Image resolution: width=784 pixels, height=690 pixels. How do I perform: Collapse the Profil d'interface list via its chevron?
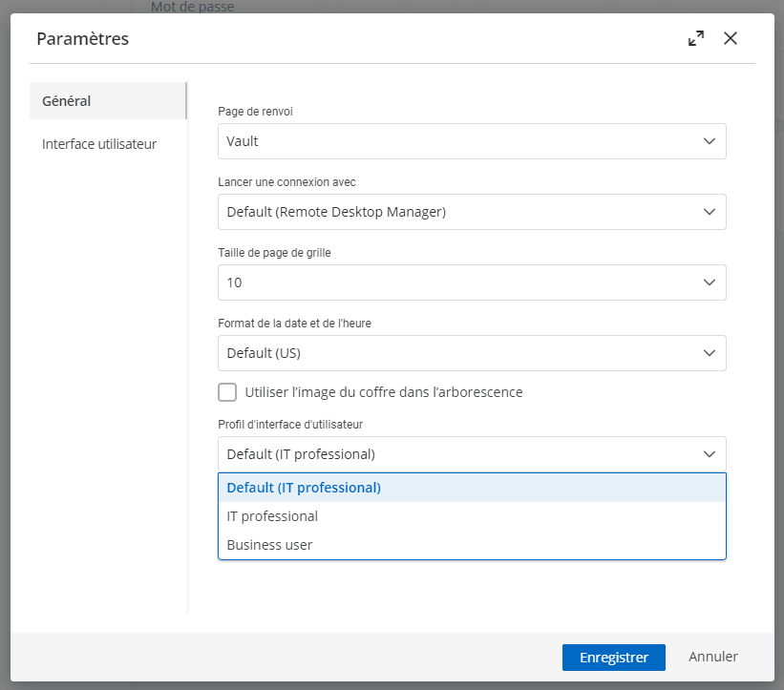[x=709, y=454]
